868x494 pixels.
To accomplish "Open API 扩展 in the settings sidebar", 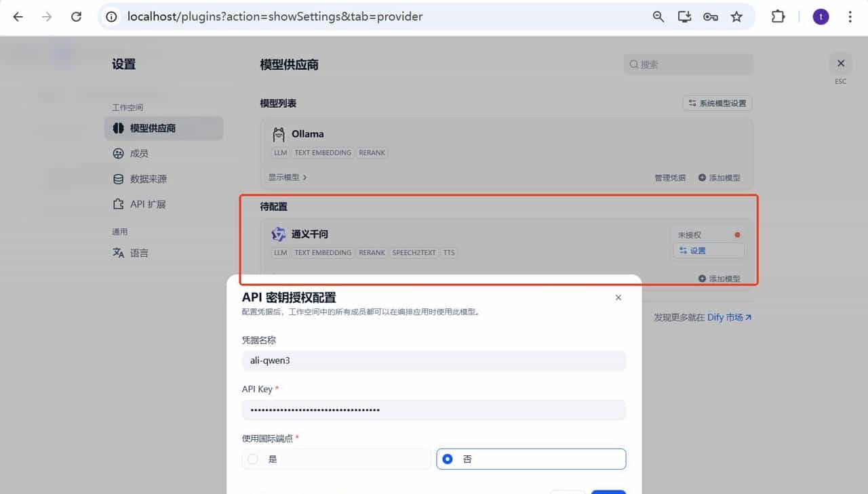I will (x=163, y=204).
